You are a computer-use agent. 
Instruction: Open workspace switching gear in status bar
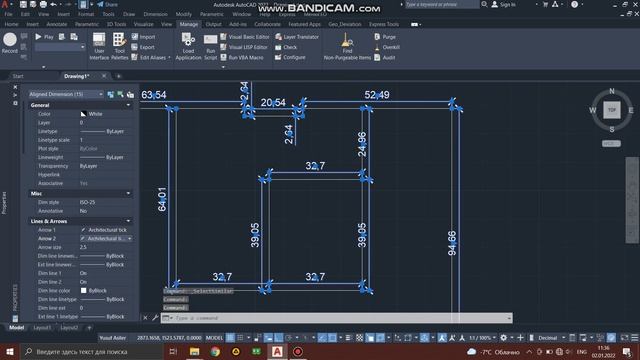tap(504, 338)
